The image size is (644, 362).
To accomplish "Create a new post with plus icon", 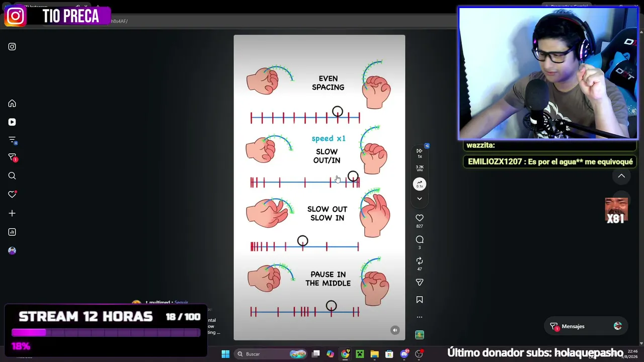I will point(12,213).
